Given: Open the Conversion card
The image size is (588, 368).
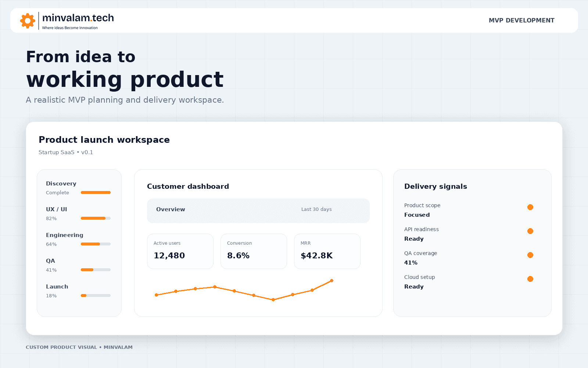Looking at the screenshot, I should pyautogui.click(x=254, y=251).
